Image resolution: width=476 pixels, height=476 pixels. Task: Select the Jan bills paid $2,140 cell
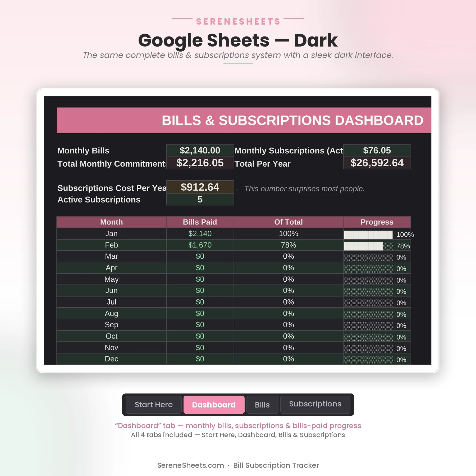click(x=200, y=234)
